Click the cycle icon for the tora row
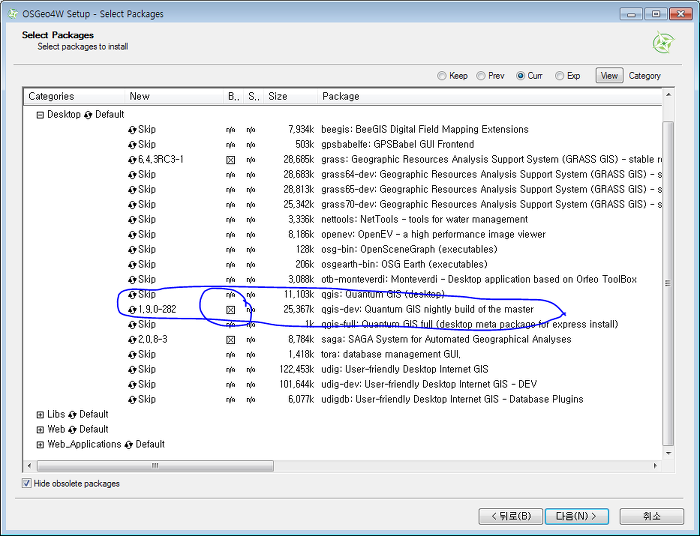 point(132,355)
